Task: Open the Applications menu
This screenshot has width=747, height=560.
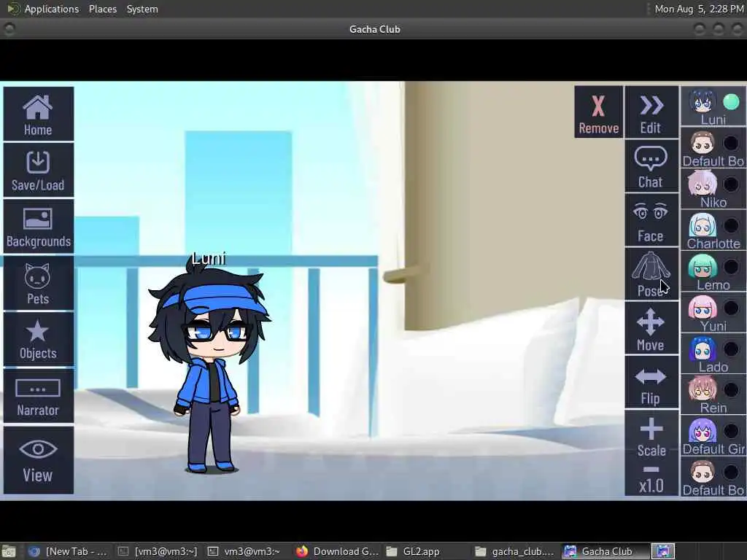Action: (52, 9)
